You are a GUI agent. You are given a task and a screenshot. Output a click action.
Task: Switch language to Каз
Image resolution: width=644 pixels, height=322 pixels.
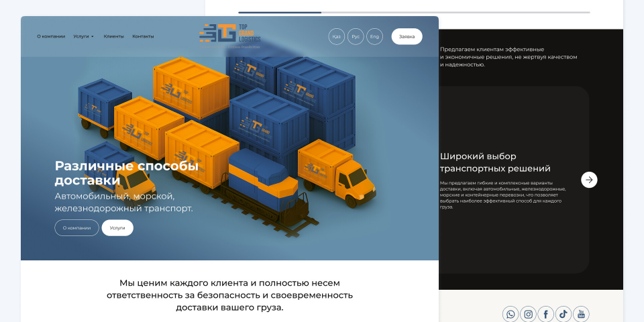coord(336,36)
